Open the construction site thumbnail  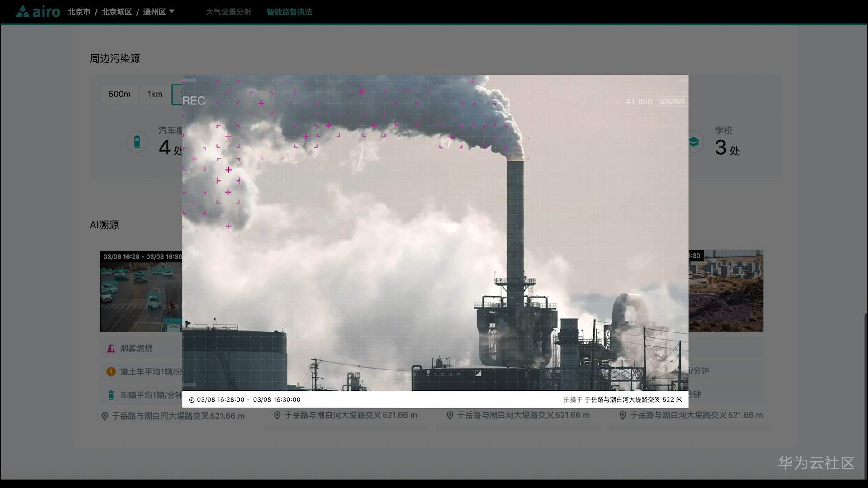pyautogui.click(x=726, y=290)
